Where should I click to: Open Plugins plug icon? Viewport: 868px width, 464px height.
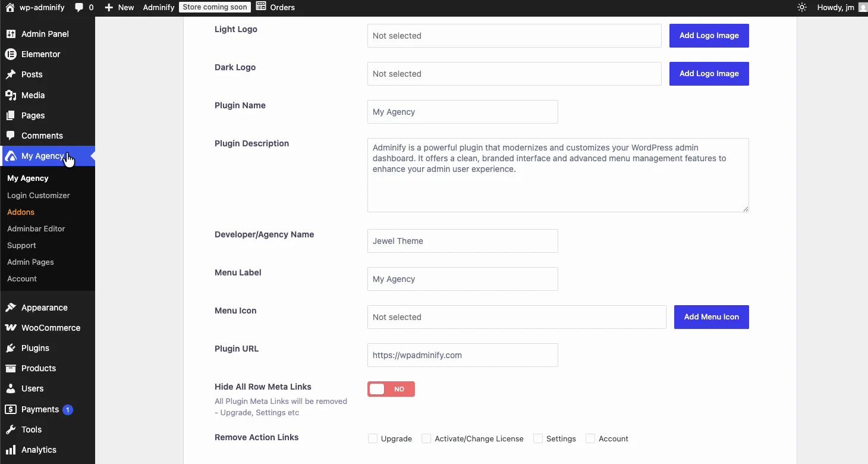click(11, 348)
